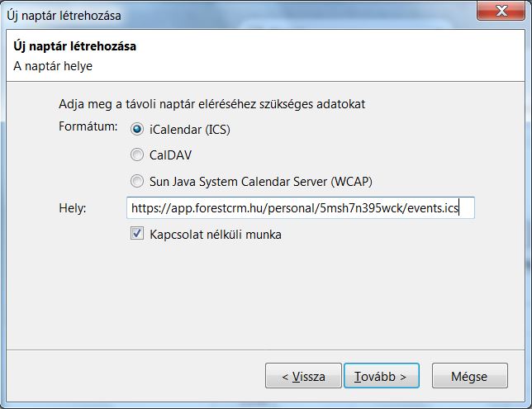This screenshot has height=409, width=532.
Task: Go back with the Vissza button
Action: pos(303,376)
